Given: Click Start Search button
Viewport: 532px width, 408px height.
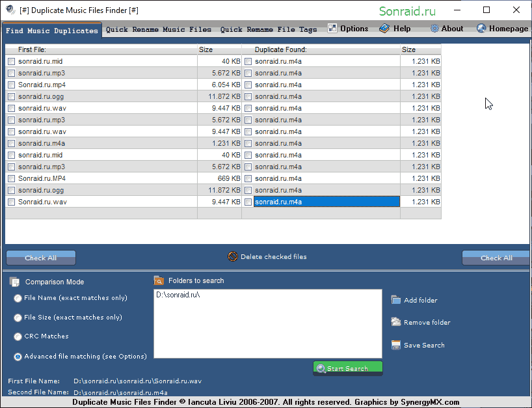Looking at the screenshot, I should pos(348,368).
